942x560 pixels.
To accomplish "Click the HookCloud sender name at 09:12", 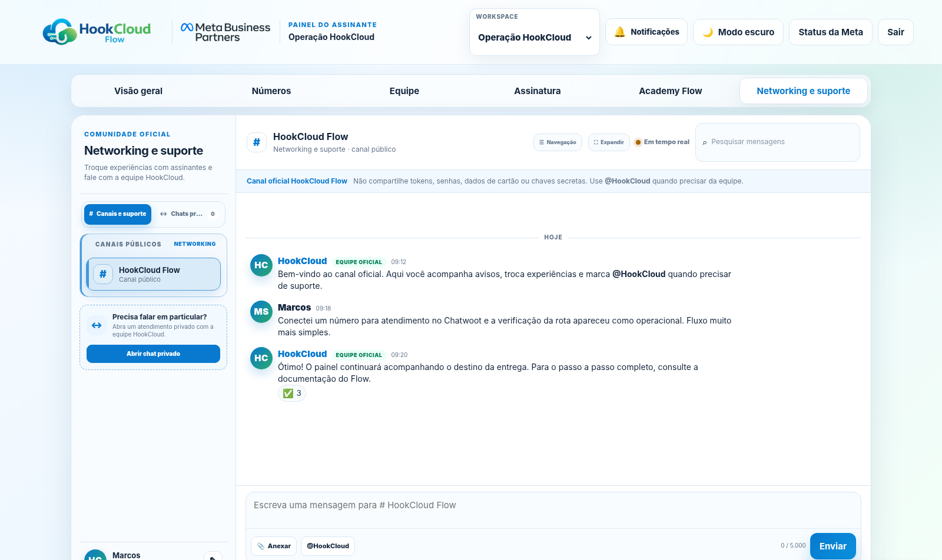I will [302, 261].
